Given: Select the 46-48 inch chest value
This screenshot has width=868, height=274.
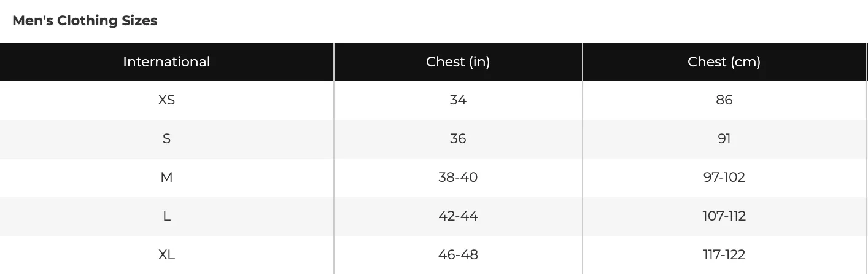Looking at the screenshot, I should coord(458,254).
